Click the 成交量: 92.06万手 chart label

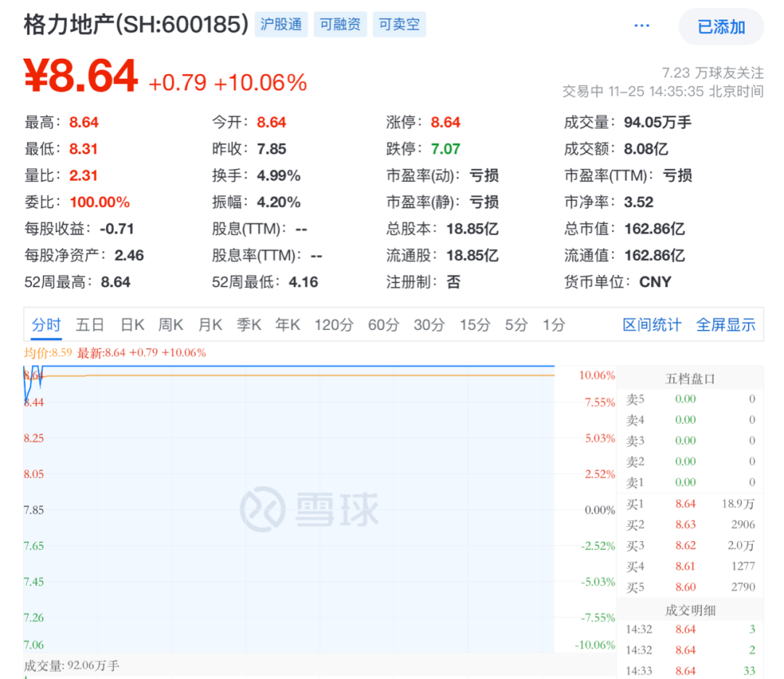click(71, 665)
